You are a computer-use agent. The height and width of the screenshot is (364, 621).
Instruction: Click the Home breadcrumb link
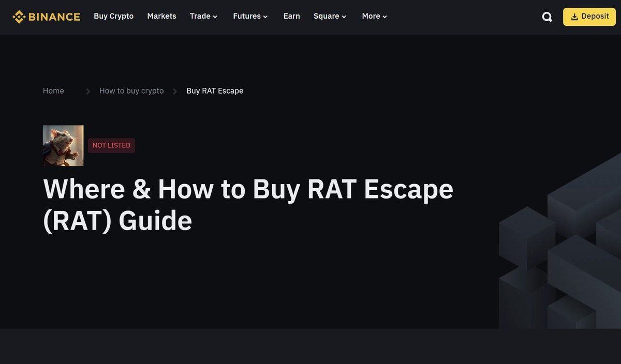53,91
